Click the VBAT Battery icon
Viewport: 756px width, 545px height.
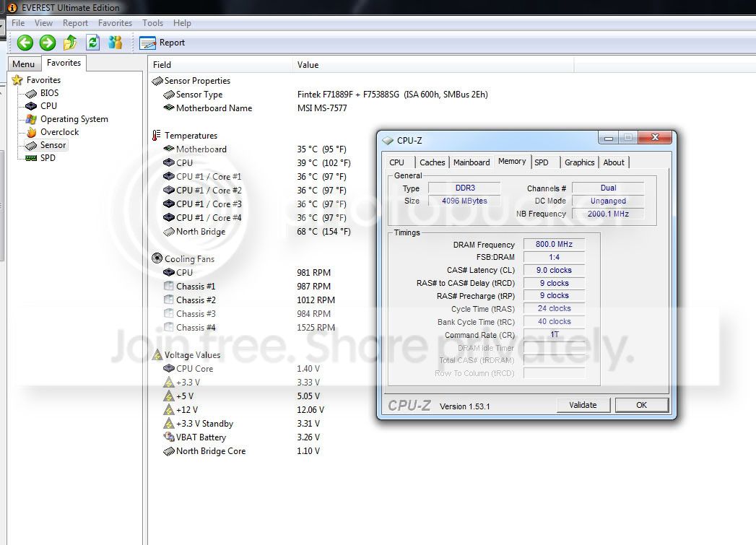pyautogui.click(x=169, y=437)
